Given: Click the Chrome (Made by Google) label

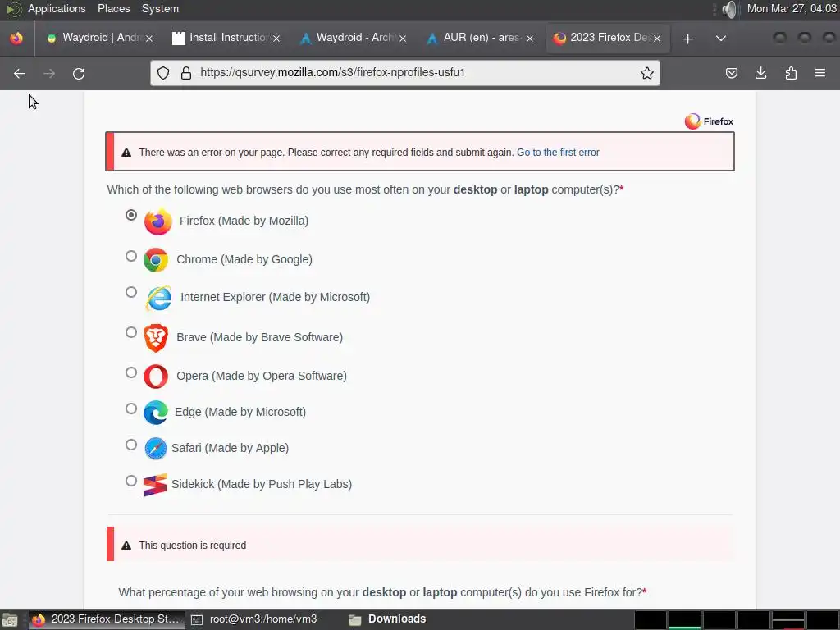Looking at the screenshot, I should point(244,260).
